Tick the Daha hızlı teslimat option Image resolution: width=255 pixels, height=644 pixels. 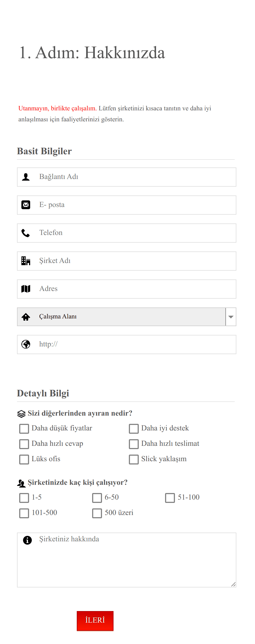(x=134, y=444)
